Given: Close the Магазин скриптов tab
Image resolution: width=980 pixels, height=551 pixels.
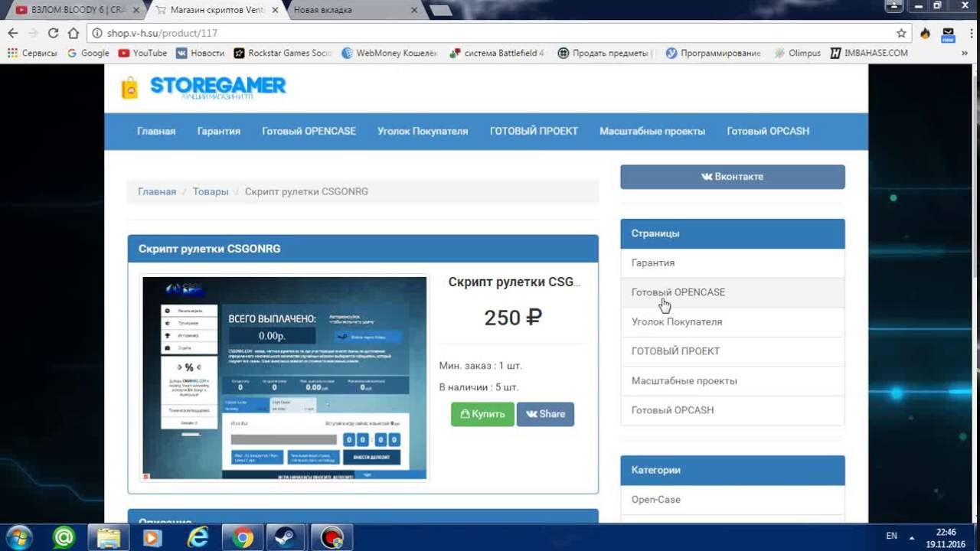Looking at the screenshot, I should coord(276,10).
